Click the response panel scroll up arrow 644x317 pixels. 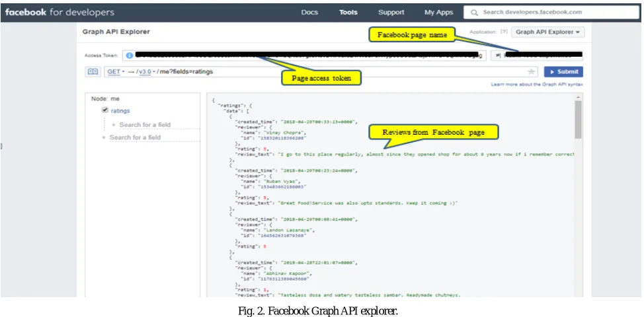coord(579,97)
